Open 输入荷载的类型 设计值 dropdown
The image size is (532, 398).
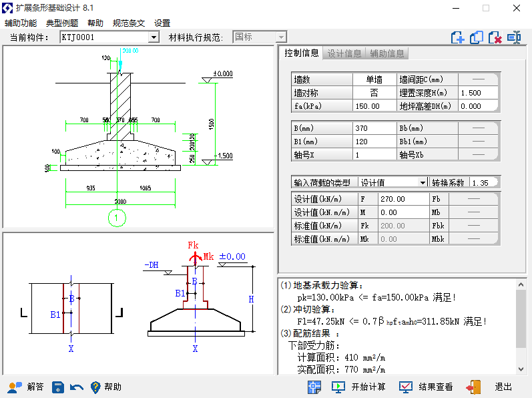pos(423,182)
